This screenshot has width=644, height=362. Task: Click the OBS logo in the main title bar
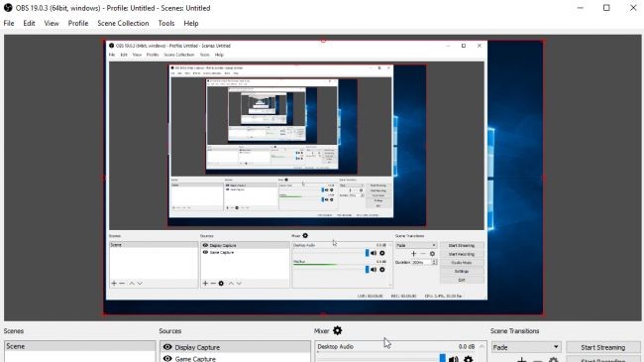(x=8, y=7)
